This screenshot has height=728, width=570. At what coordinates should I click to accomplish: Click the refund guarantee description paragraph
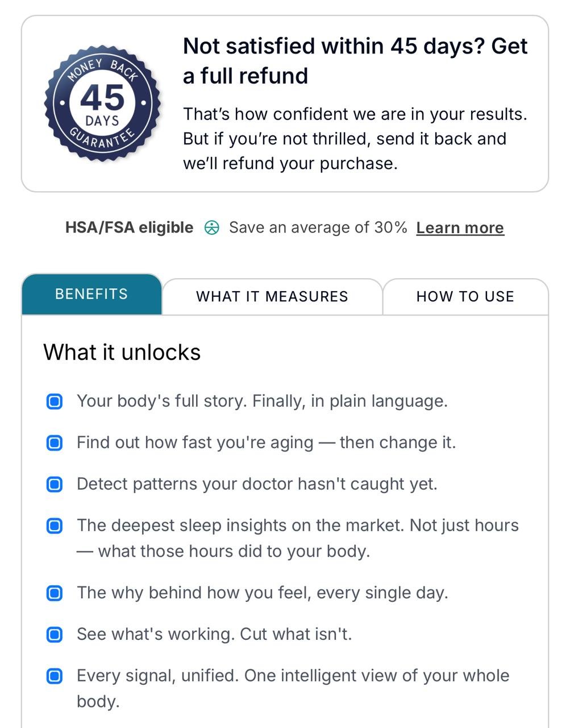[x=355, y=139]
